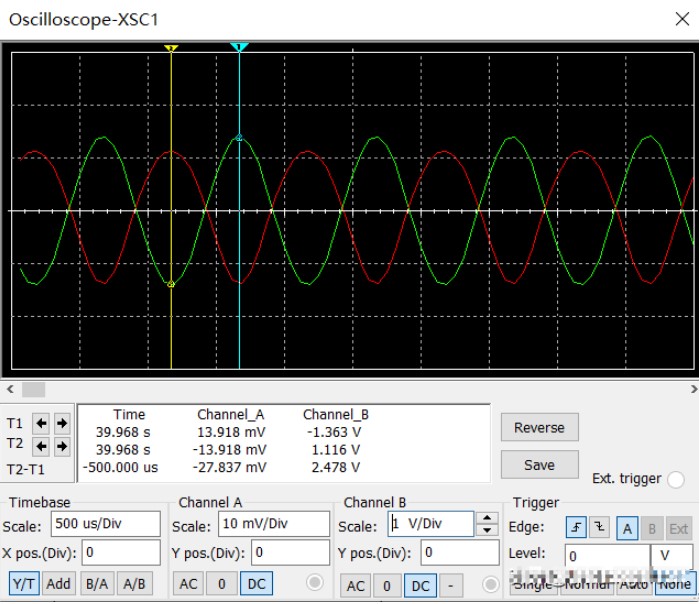Click T1 Channel_B reading -1.363 V
Screen dimensions: 700x604
(334, 432)
